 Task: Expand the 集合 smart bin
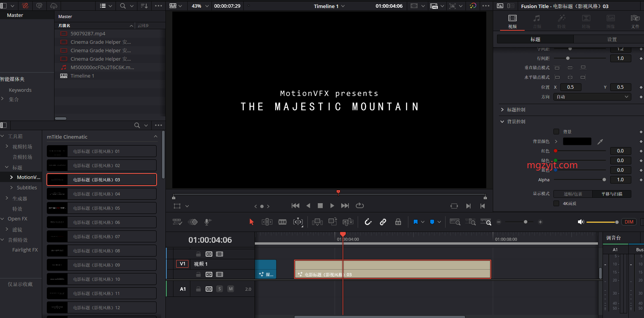point(3,99)
